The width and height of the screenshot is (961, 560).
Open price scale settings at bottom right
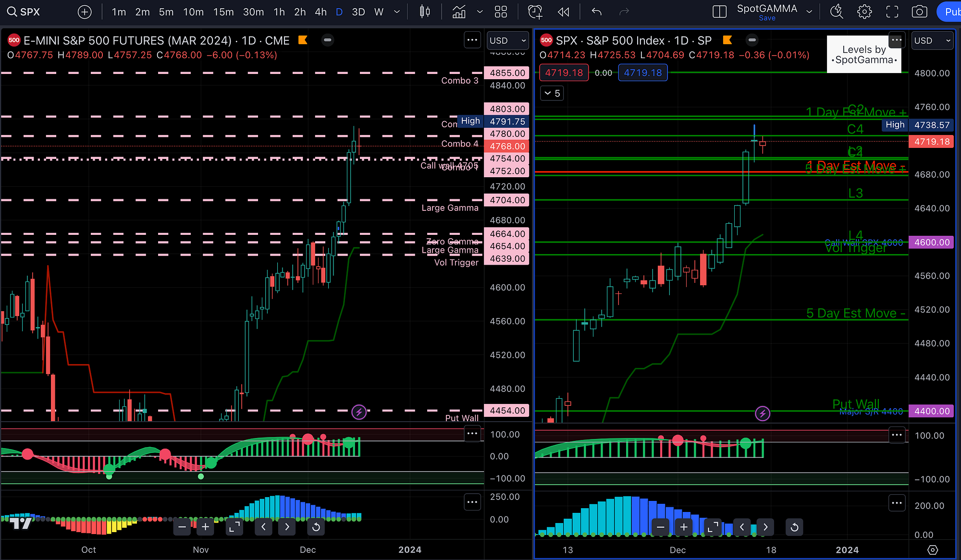pyautogui.click(x=933, y=550)
